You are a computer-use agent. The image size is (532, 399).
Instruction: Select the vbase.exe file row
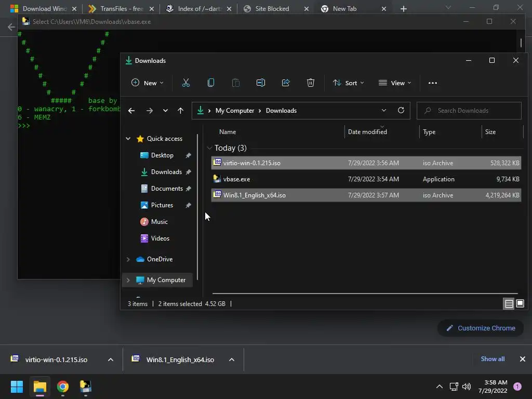(x=366, y=179)
